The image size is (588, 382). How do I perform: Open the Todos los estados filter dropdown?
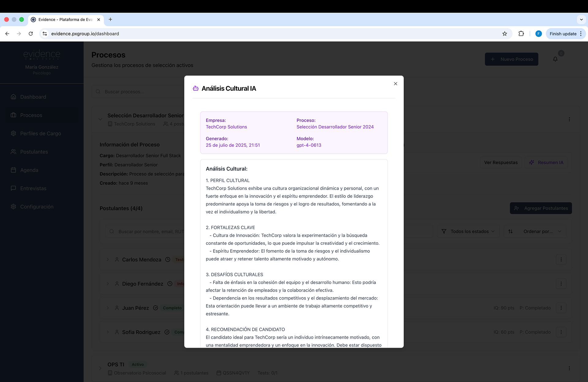coord(468,231)
